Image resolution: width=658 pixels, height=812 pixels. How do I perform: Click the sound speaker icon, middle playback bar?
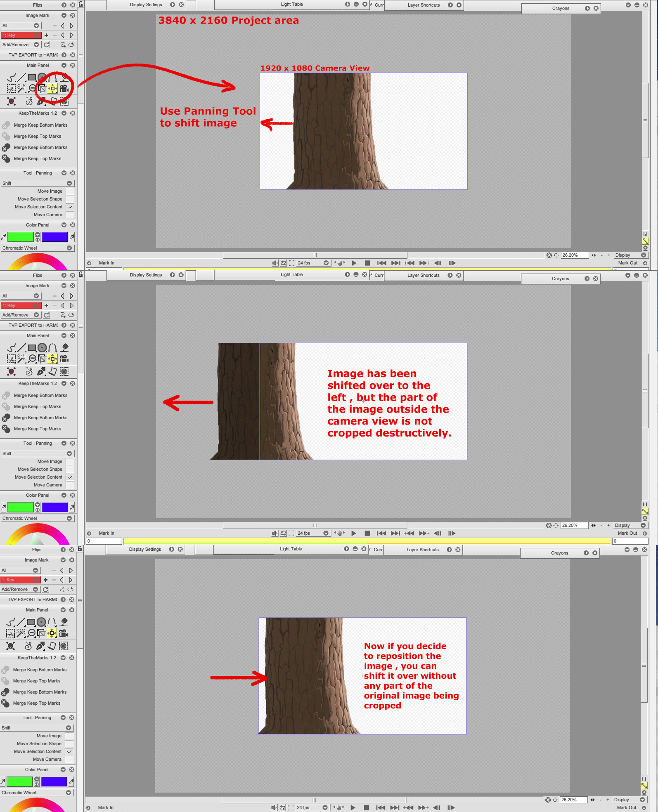275,533
